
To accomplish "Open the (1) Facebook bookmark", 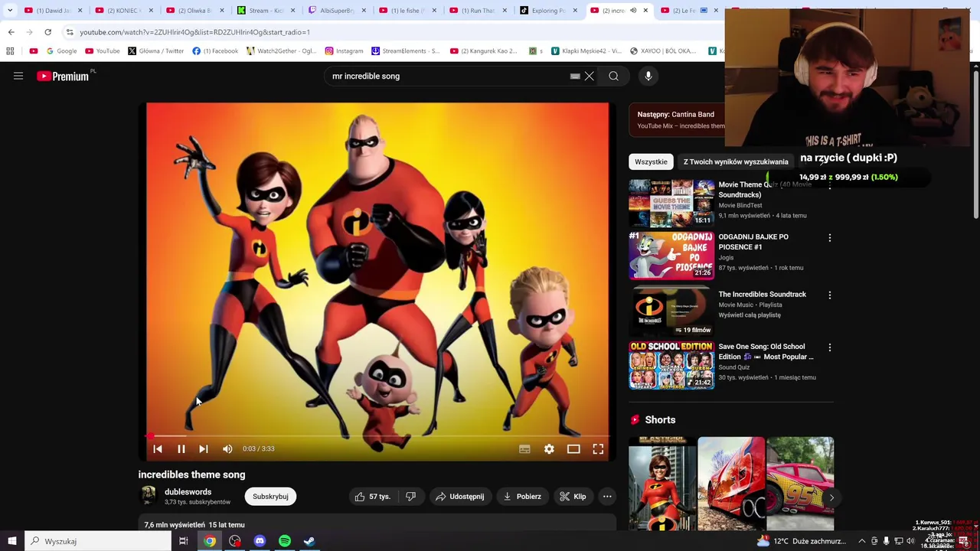I will point(215,51).
